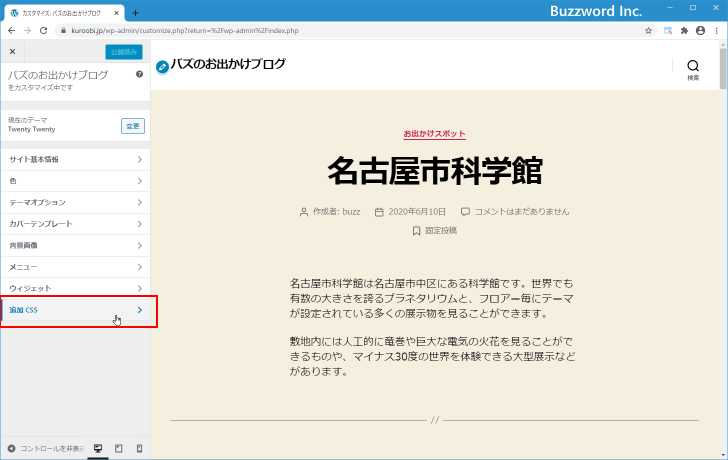Open the post title 名古屋市科学館
This screenshot has height=460, width=728.
(x=435, y=171)
